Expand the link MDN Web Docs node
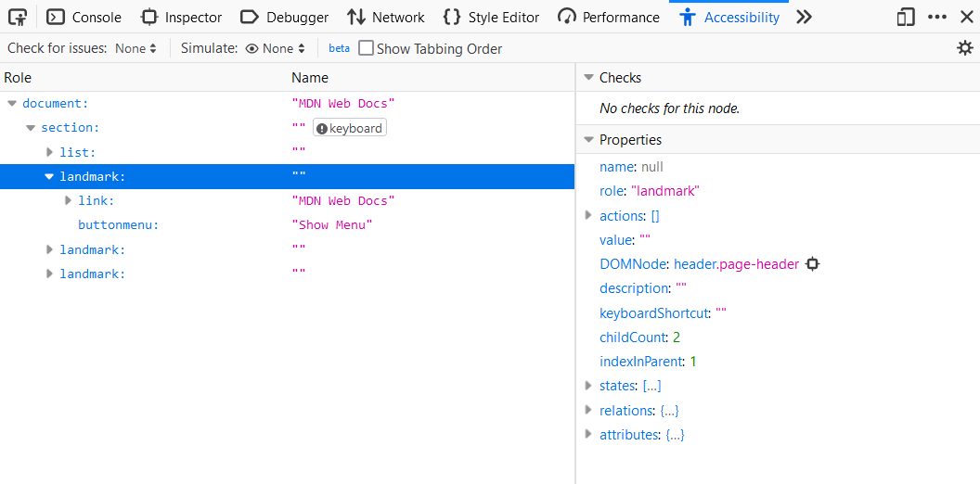 point(69,200)
